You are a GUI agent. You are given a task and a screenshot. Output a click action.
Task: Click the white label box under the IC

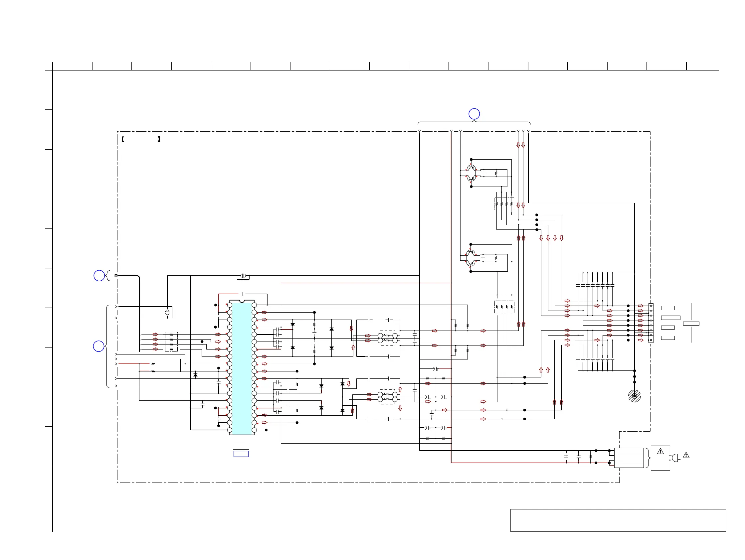(x=241, y=447)
